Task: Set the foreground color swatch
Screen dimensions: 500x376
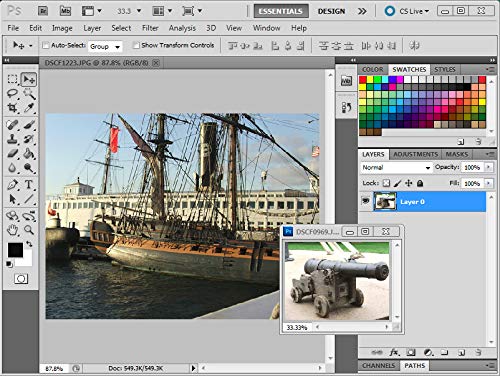Action: coord(15,250)
